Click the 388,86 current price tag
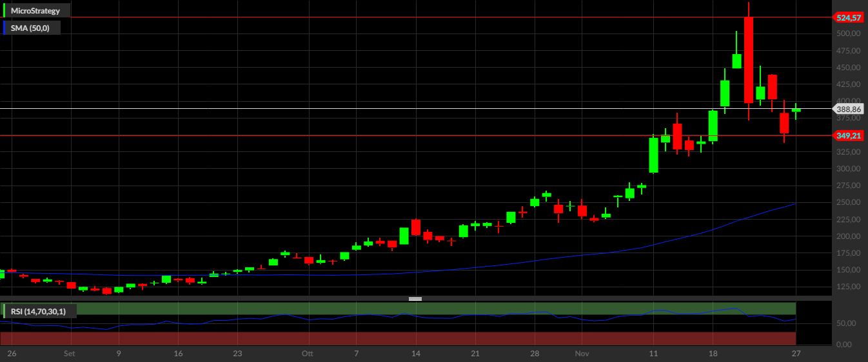Screen dimensions: 868x362 (847, 110)
